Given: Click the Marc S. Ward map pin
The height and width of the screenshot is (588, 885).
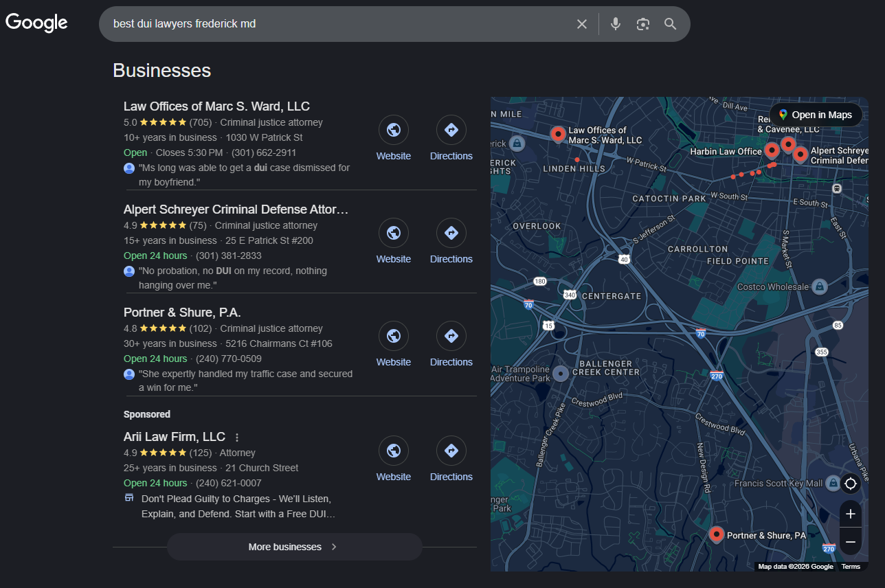Looking at the screenshot, I should 558,134.
